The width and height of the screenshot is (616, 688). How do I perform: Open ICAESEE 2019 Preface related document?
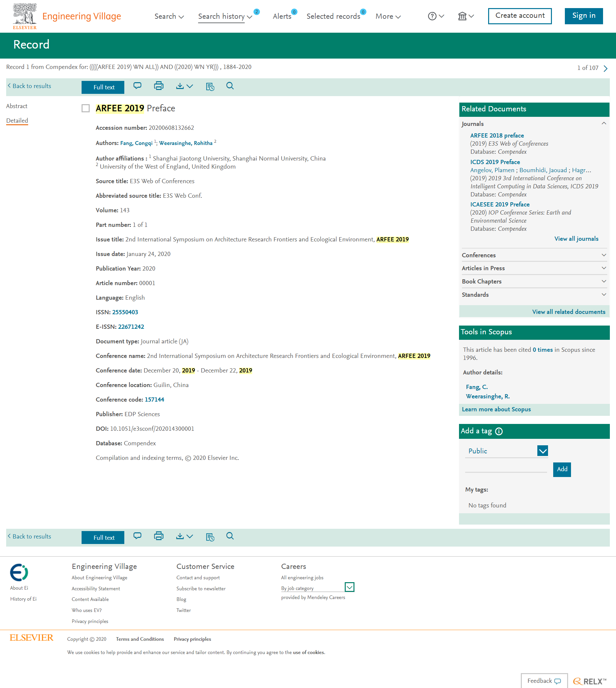coord(499,205)
